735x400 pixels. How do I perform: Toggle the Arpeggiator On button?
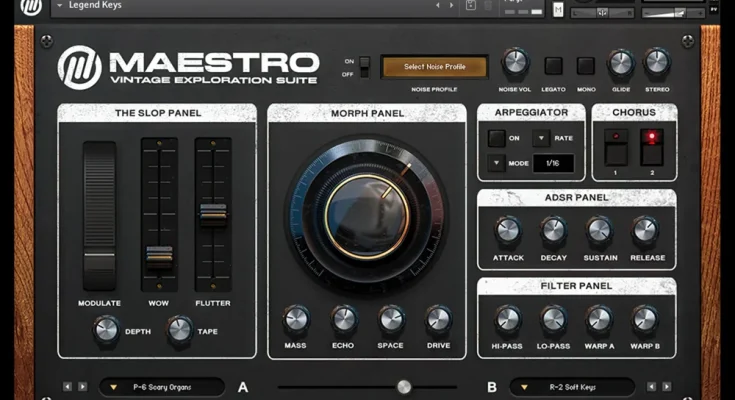click(x=497, y=138)
